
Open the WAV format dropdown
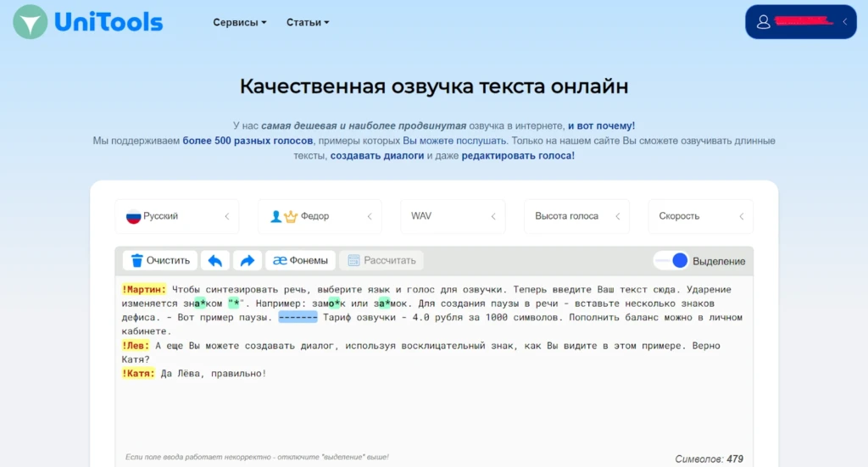point(453,216)
